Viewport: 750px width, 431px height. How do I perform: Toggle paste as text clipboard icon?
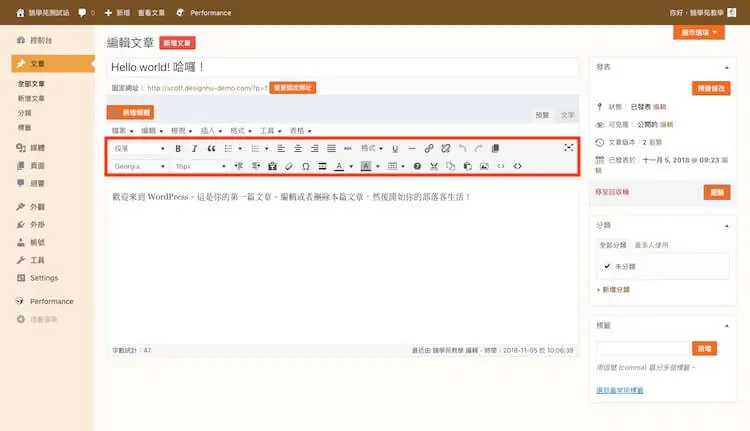click(x=272, y=166)
